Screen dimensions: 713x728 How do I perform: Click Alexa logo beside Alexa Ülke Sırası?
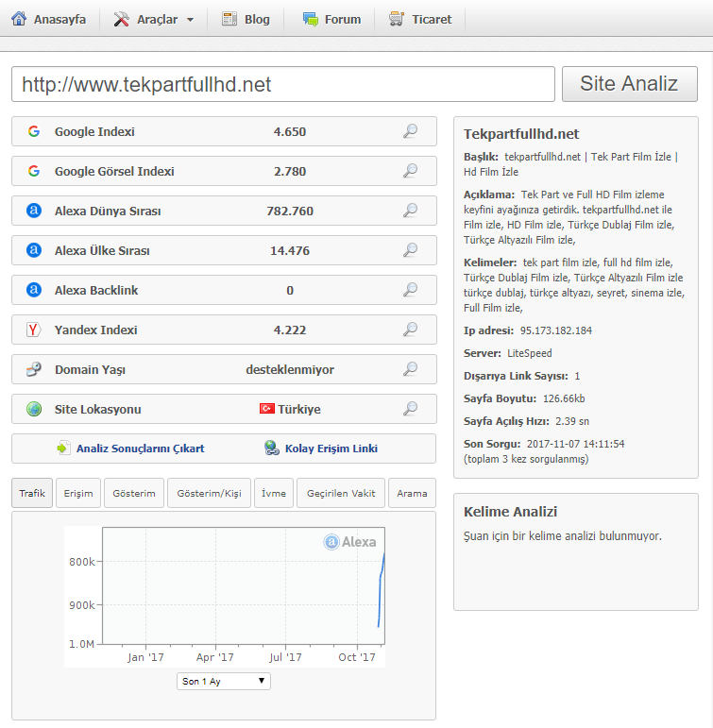click(x=34, y=250)
